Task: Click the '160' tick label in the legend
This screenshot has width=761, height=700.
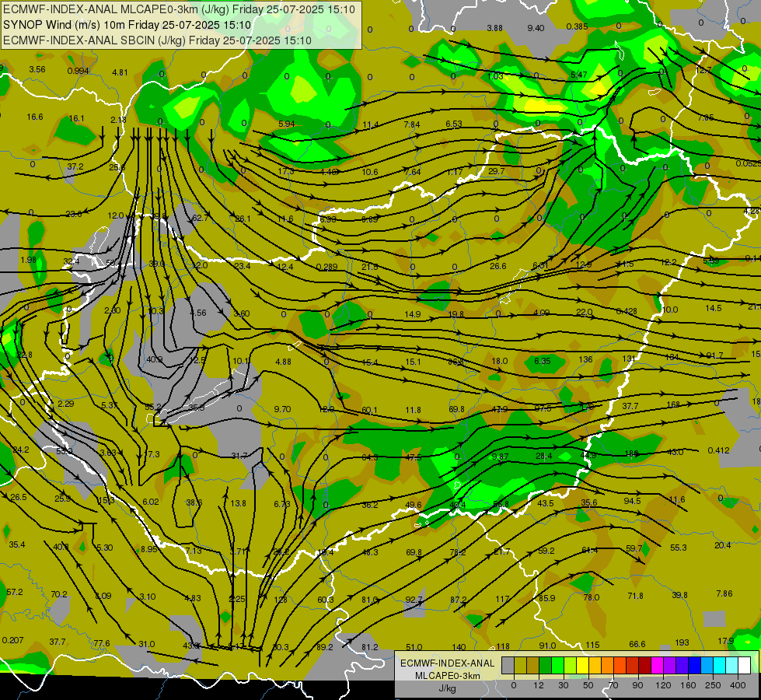Action: point(688,685)
